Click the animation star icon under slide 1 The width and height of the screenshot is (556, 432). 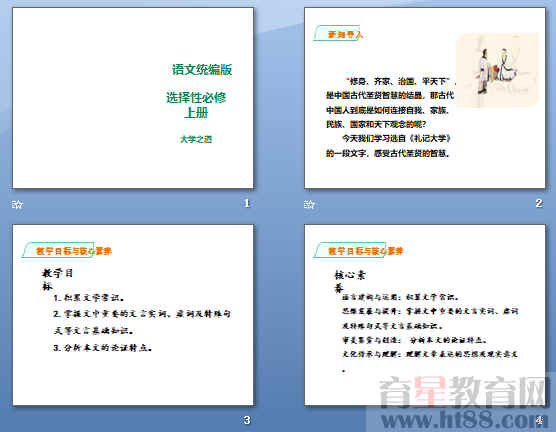pyautogui.click(x=17, y=204)
